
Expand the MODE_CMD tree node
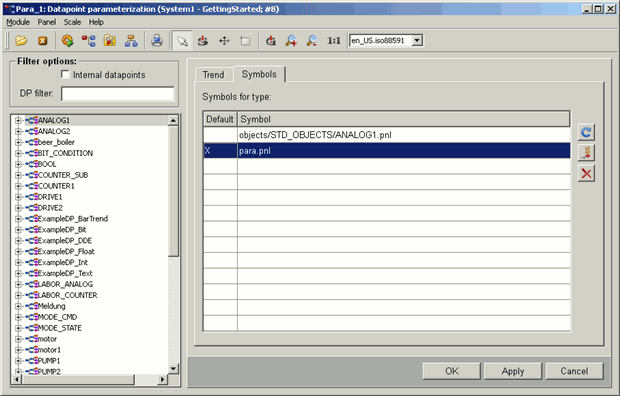tap(18, 317)
